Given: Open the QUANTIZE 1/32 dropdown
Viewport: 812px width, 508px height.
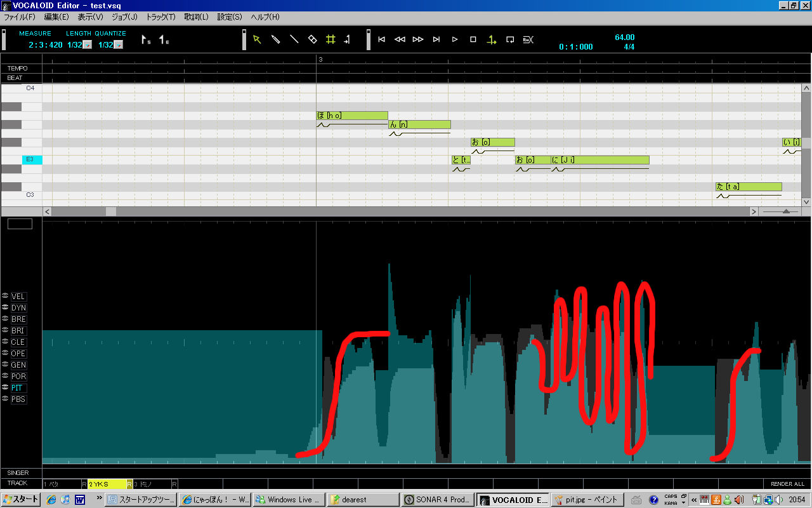Looking at the screenshot, I should tap(119, 45).
